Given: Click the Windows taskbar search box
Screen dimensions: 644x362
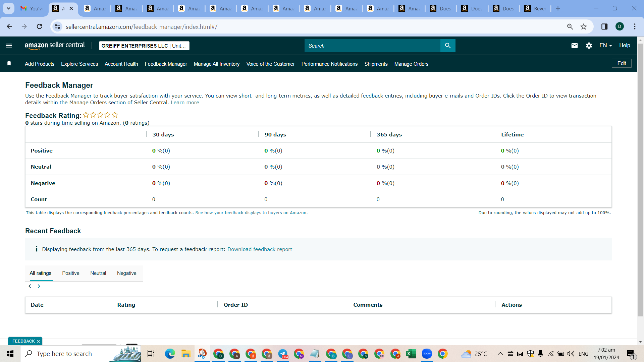Looking at the screenshot, I should pos(80,354).
